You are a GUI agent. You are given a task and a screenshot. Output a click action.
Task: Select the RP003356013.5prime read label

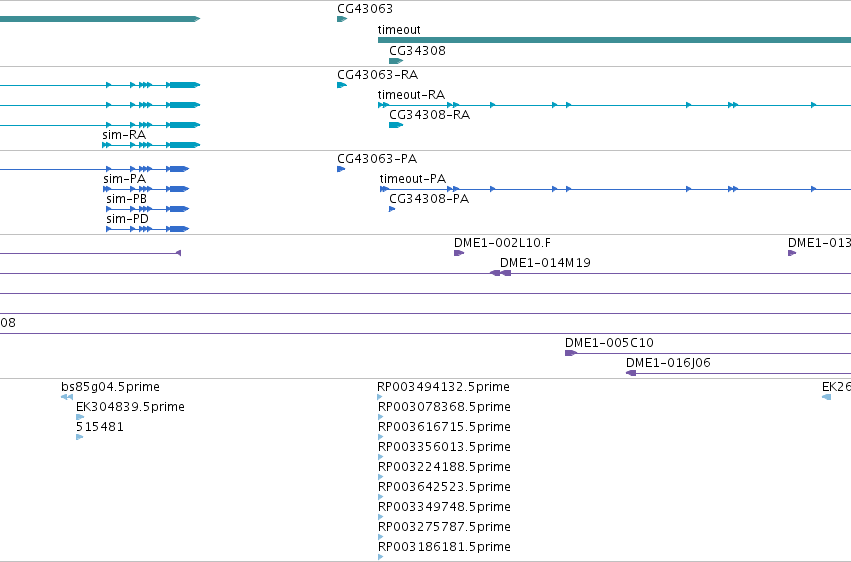point(444,448)
